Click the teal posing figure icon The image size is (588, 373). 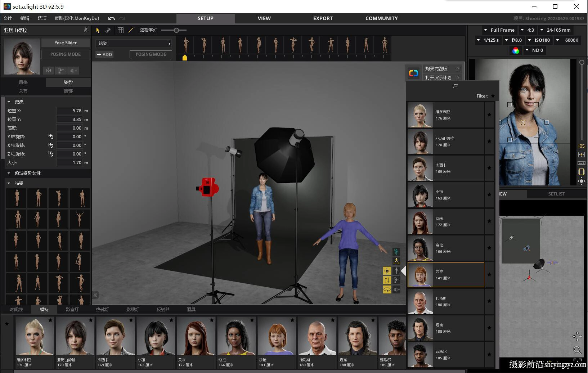[x=396, y=252]
